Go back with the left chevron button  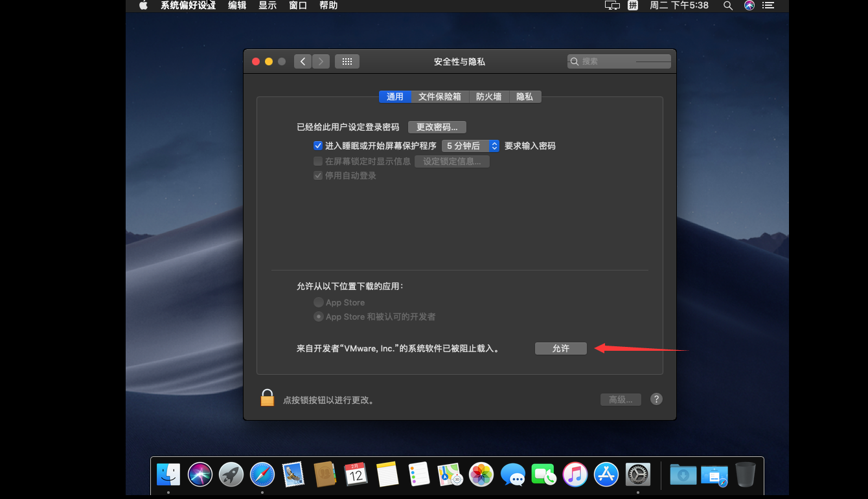pyautogui.click(x=303, y=61)
